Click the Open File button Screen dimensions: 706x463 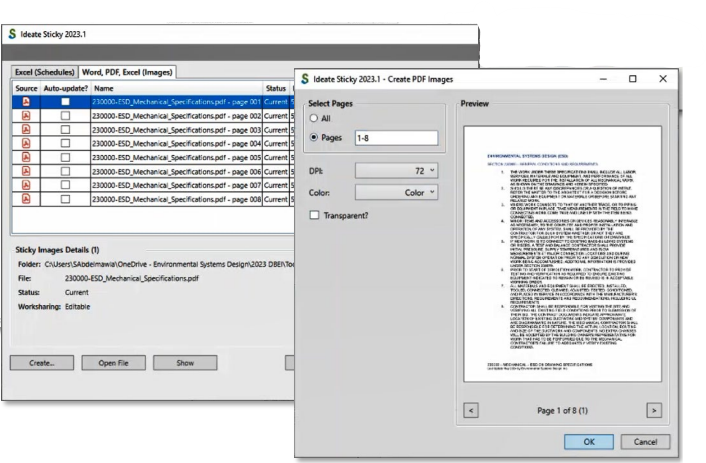coord(107,362)
